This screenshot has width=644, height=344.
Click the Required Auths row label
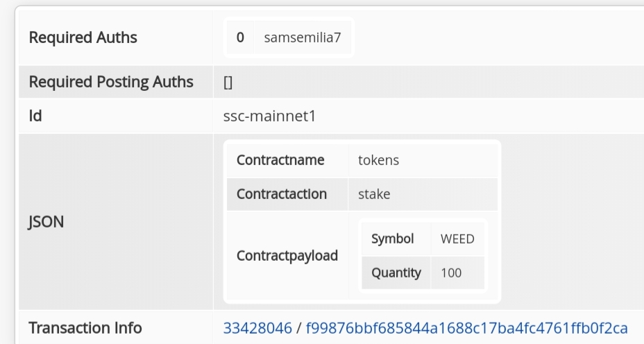pyautogui.click(x=83, y=37)
